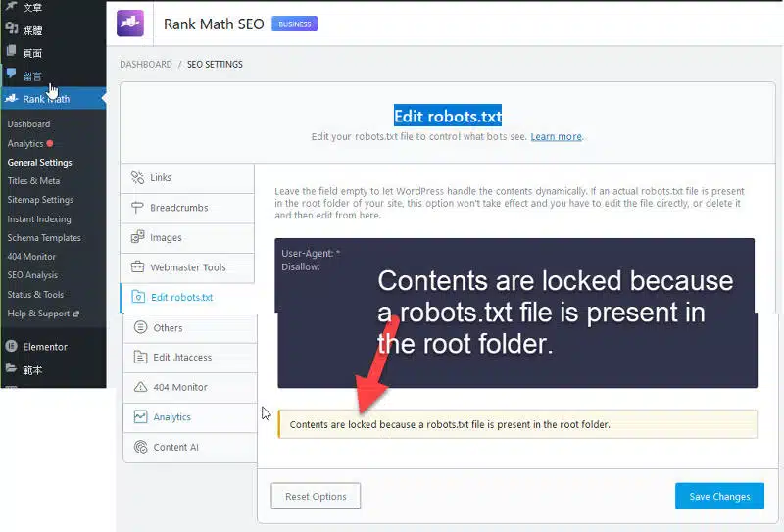This screenshot has height=532, width=784.
Task: Open SEO Analysis in the sidebar
Action: (x=32, y=275)
